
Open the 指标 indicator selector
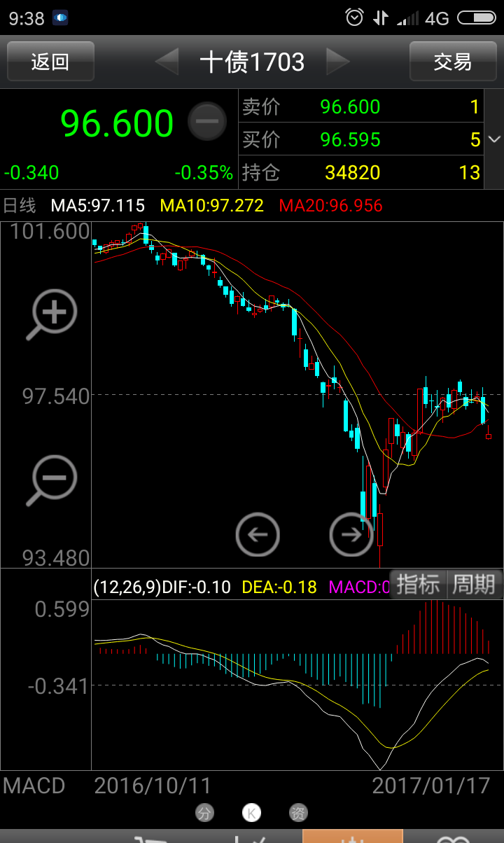418,584
